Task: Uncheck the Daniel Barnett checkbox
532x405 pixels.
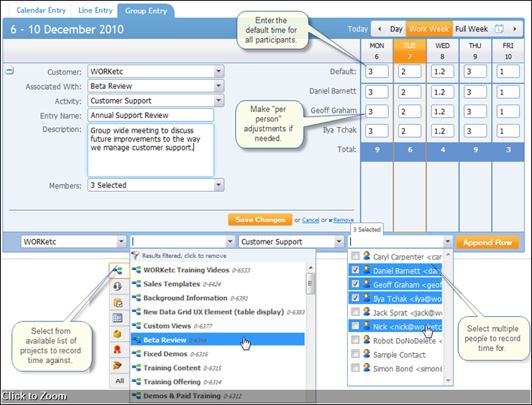Action: pos(355,270)
